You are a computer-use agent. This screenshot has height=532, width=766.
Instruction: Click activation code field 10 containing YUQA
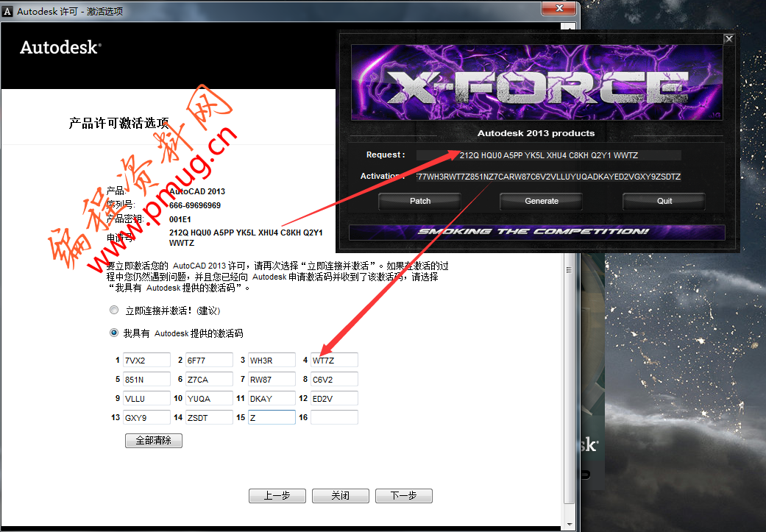coord(209,398)
